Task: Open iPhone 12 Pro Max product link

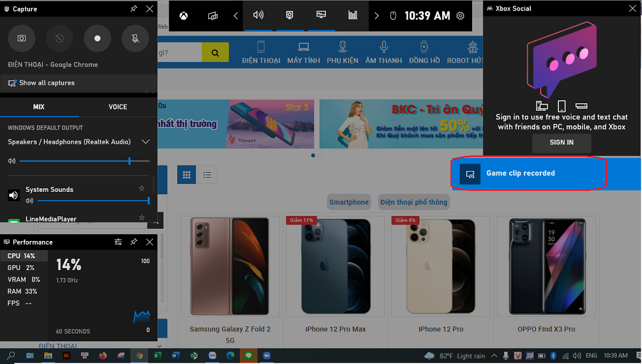Action: (x=335, y=329)
